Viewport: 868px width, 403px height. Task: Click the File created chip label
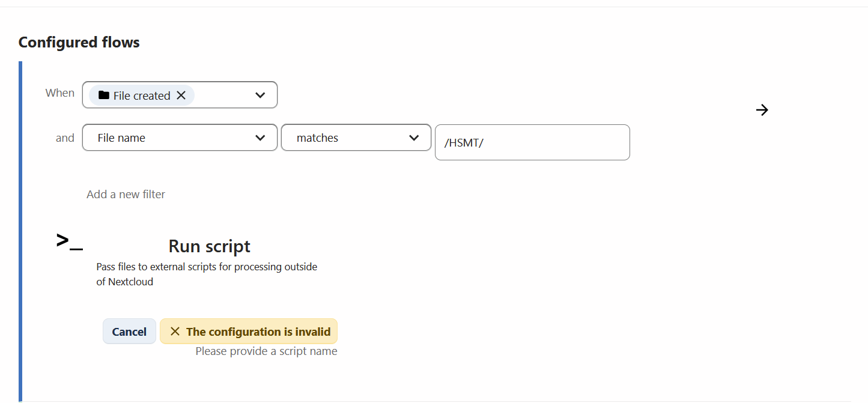pos(142,95)
